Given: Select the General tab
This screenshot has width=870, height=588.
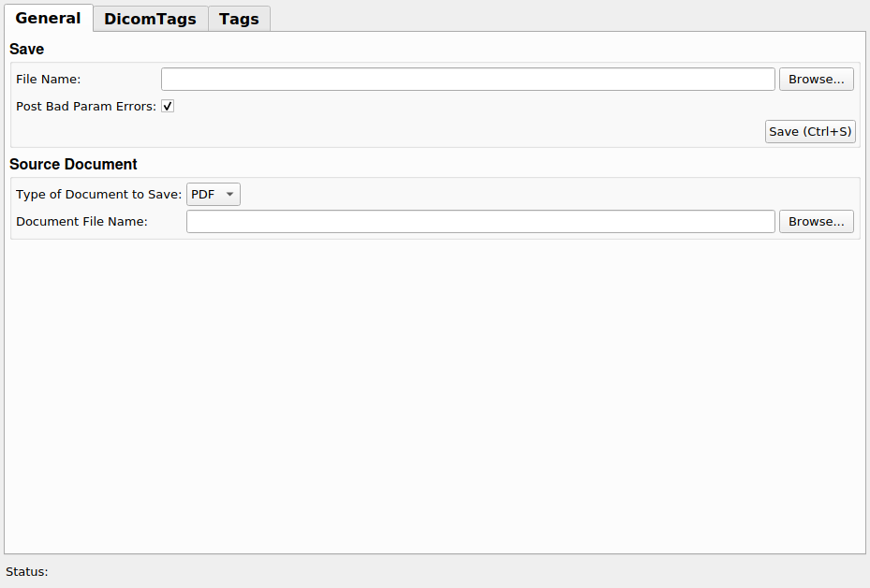Looking at the screenshot, I should [48, 18].
